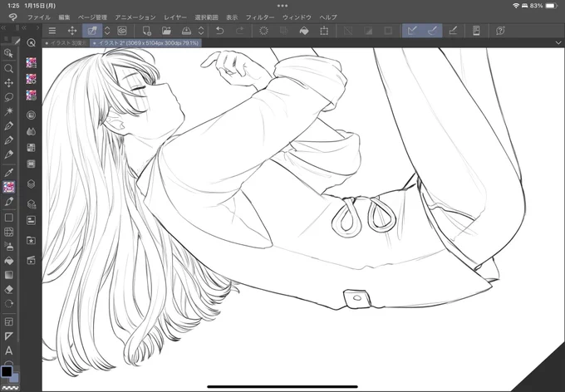Screen dimensions: 565x392
Task: Select the transparent checkered color swatch
Action: point(11,388)
